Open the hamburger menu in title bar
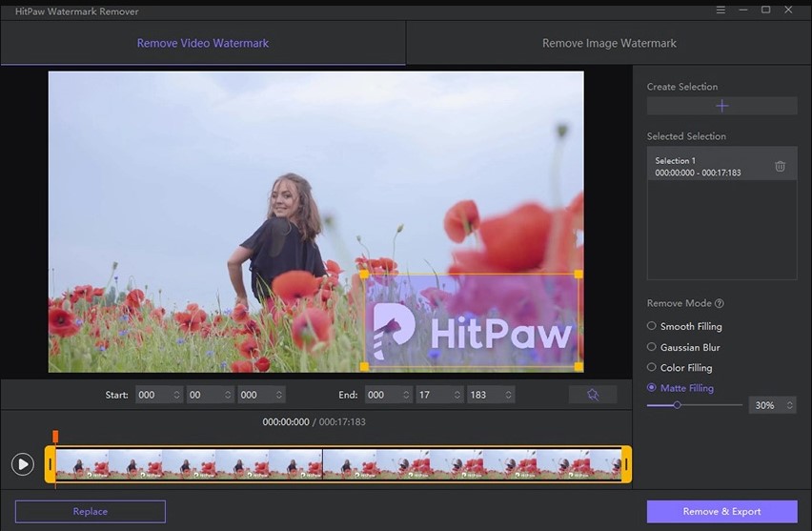Viewport: 812px width, 531px height. click(x=721, y=10)
